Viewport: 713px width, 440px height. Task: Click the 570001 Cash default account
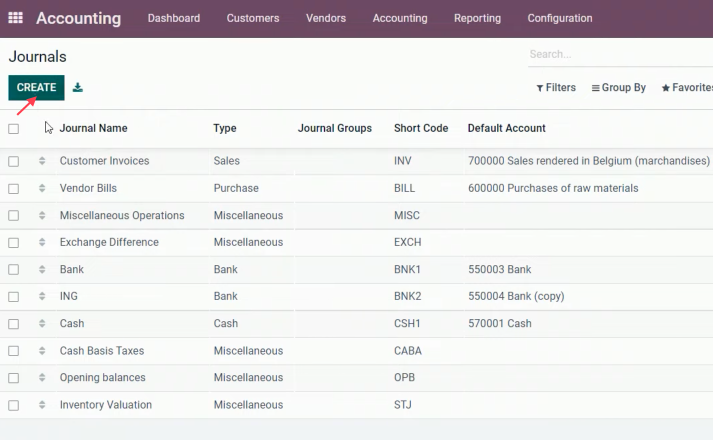500,324
